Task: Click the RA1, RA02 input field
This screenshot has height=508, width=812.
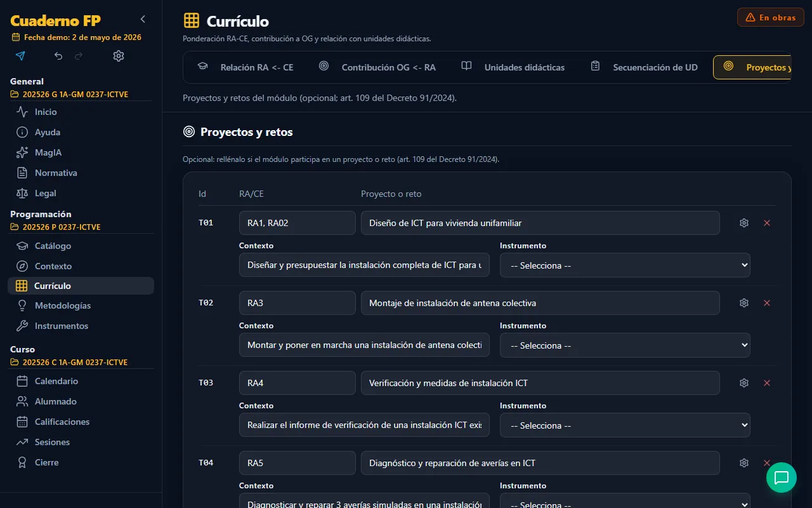Action: (x=298, y=223)
